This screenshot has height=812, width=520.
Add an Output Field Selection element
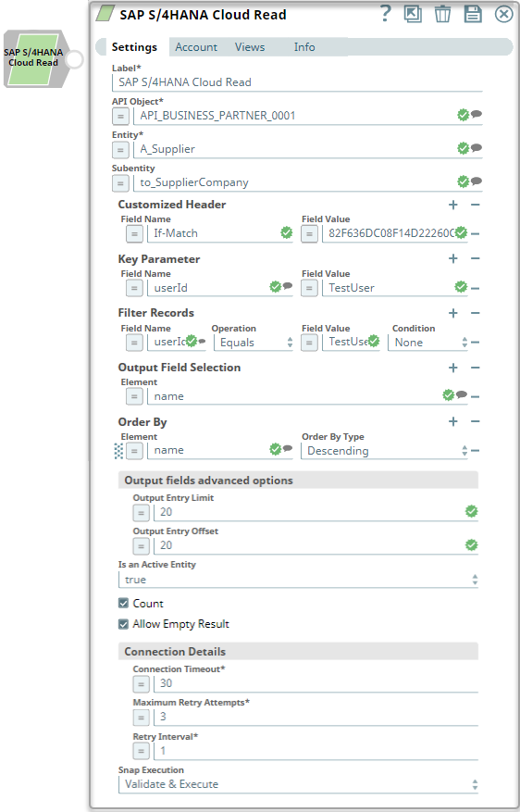tap(453, 368)
